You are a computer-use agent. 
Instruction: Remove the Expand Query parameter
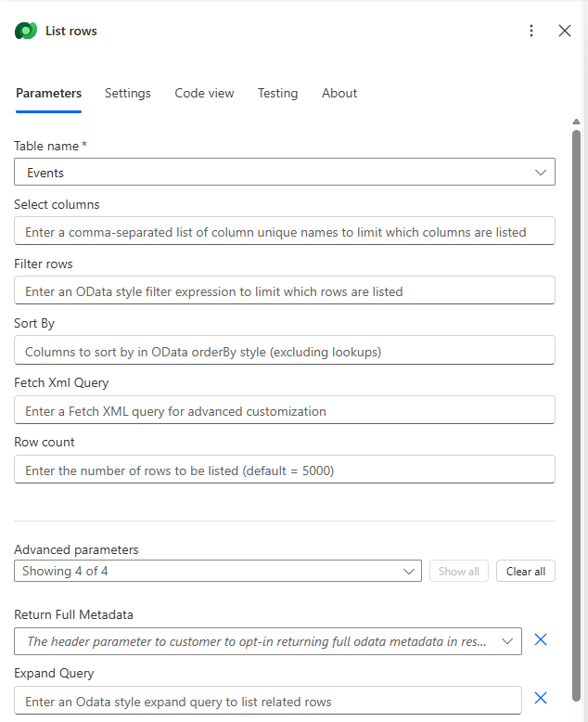[x=541, y=699]
